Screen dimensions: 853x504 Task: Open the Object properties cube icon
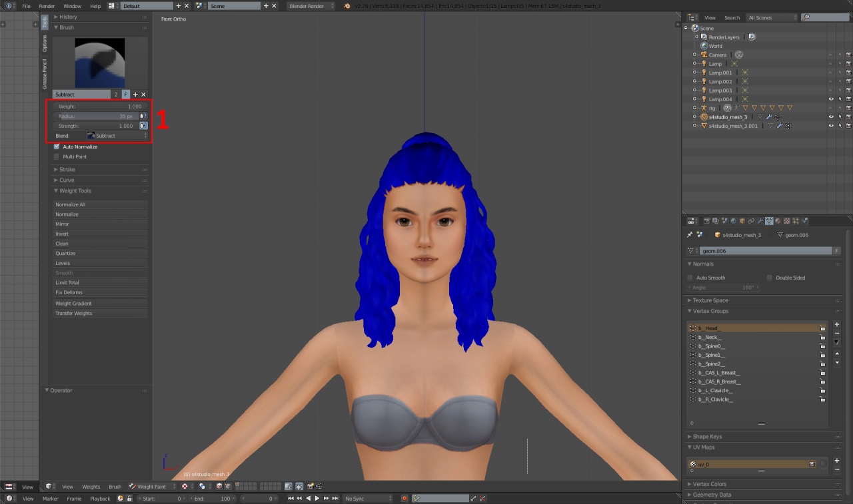742,220
